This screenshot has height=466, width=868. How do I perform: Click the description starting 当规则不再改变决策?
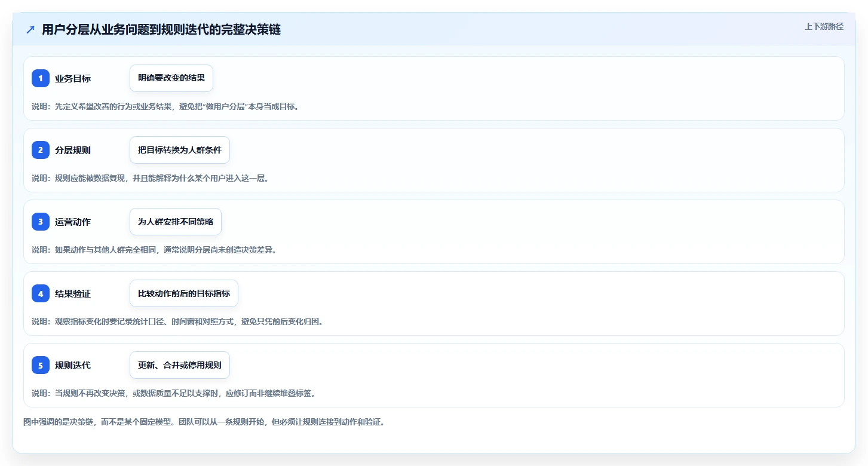click(x=174, y=393)
